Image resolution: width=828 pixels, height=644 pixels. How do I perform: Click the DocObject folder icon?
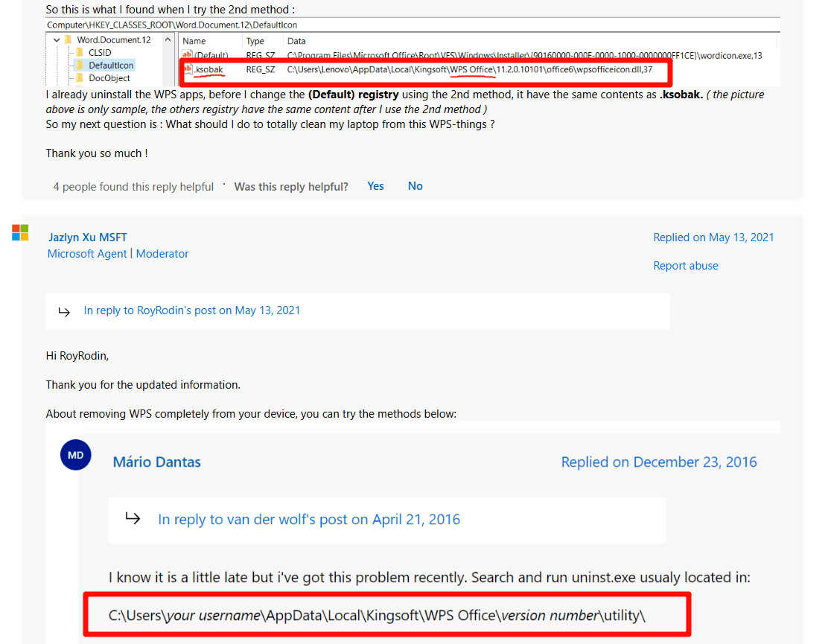(x=80, y=77)
